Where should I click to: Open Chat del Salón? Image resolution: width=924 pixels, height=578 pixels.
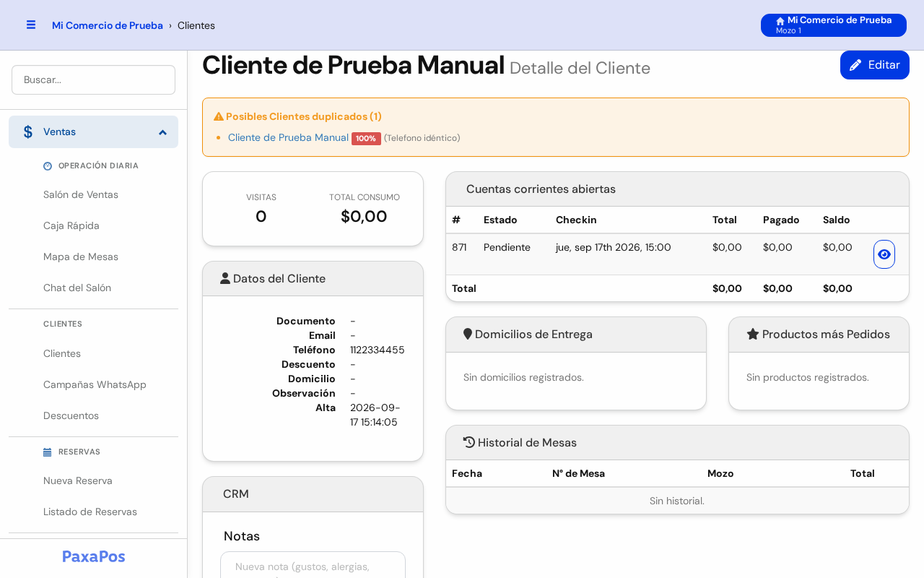point(77,288)
